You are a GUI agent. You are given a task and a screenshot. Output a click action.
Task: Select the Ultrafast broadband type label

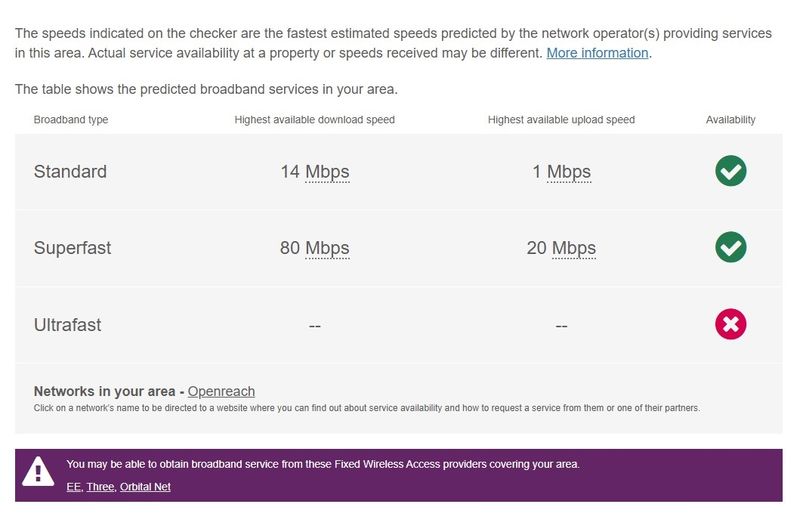tap(67, 325)
